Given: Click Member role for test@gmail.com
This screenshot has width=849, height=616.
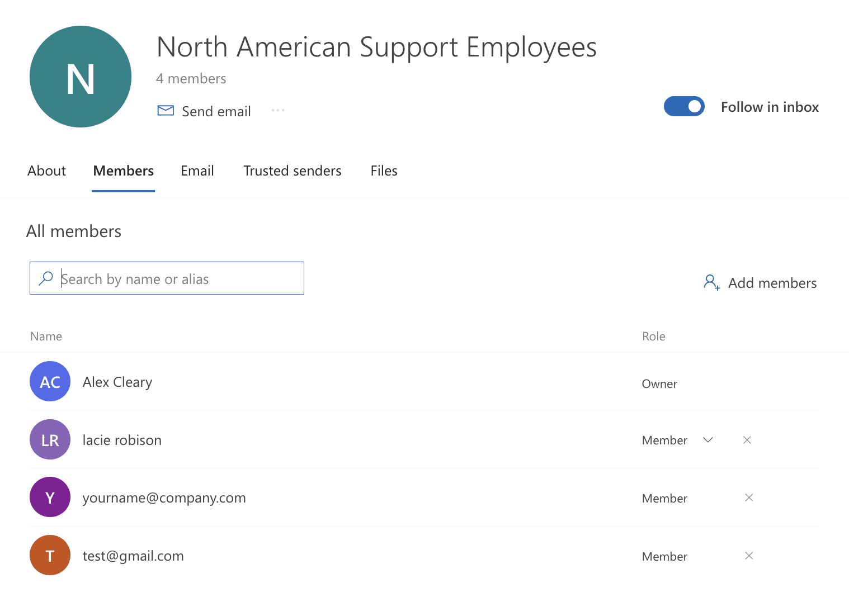Looking at the screenshot, I should click(664, 557).
